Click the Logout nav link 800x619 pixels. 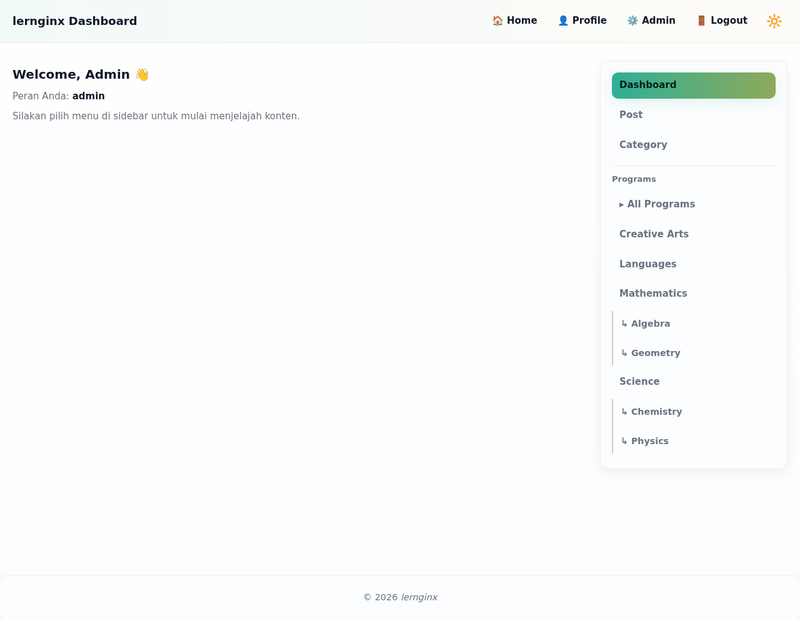coord(721,20)
